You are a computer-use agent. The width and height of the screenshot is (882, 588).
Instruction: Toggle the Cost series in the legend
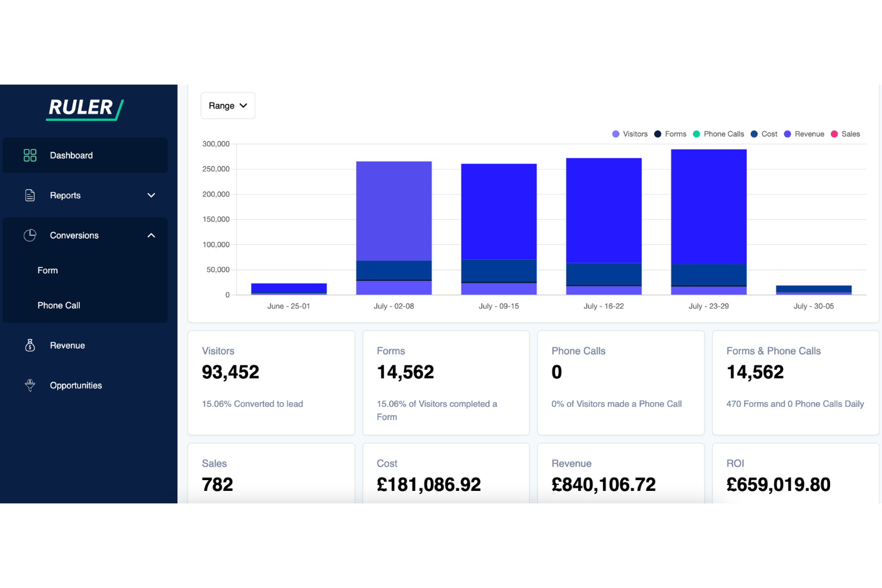(764, 134)
